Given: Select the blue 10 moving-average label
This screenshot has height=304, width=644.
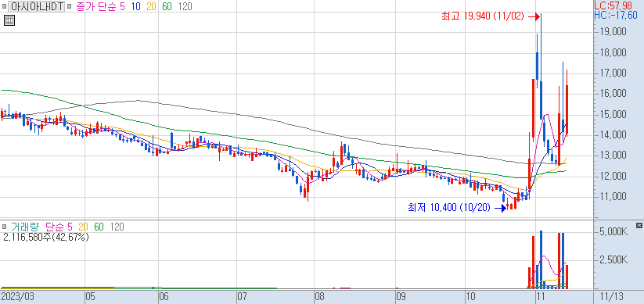Looking at the screenshot, I should tap(135, 6).
